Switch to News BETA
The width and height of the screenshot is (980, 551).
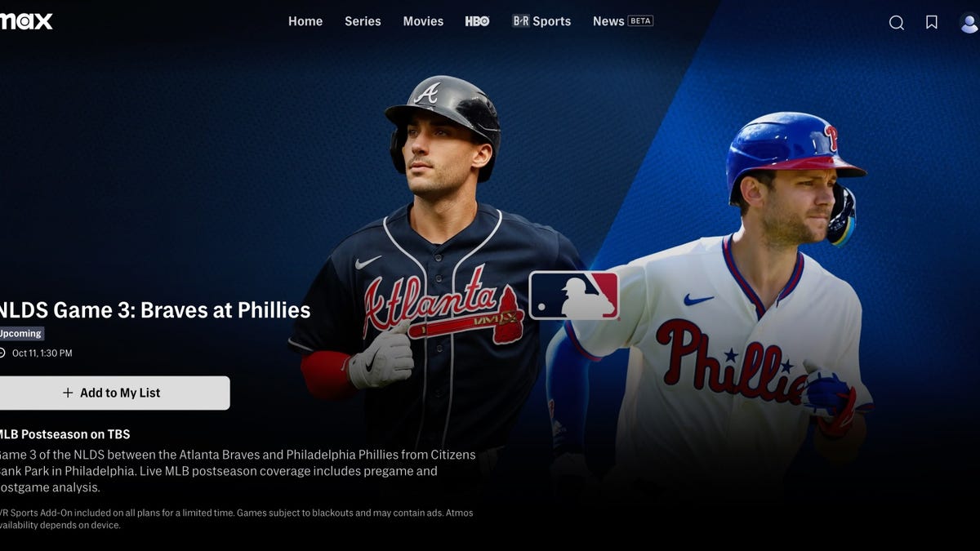click(623, 21)
